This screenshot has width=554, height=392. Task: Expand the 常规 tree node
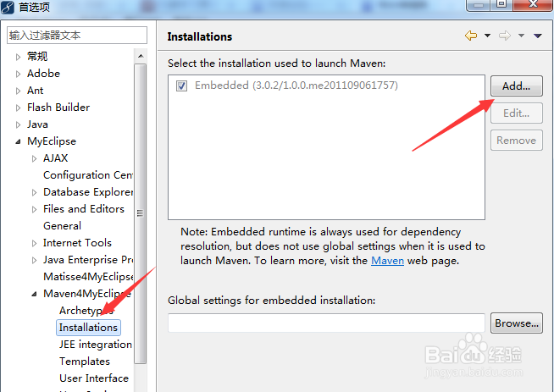[18, 57]
